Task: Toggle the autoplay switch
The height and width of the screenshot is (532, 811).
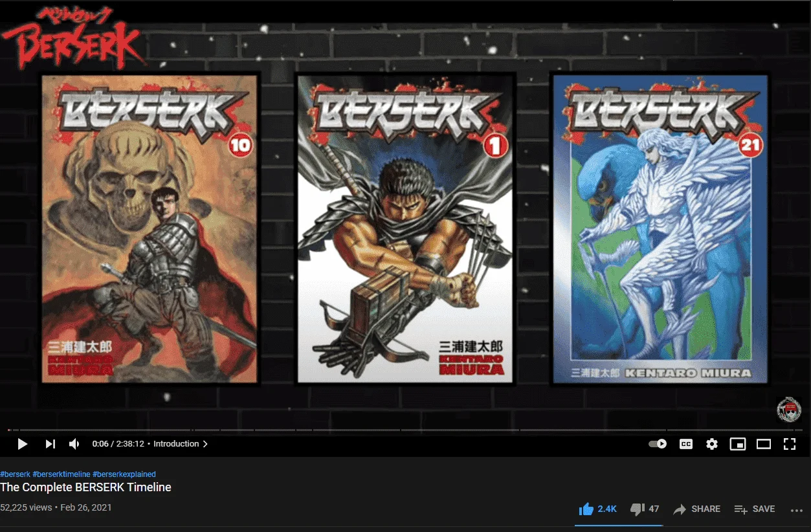Action: click(658, 444)
